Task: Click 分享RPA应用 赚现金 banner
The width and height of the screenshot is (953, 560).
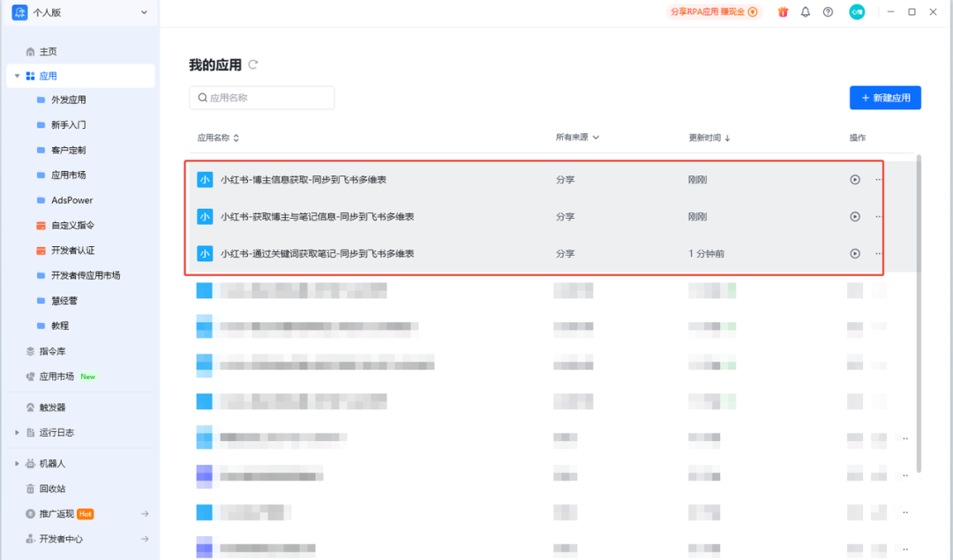Action: pos(714,11)
